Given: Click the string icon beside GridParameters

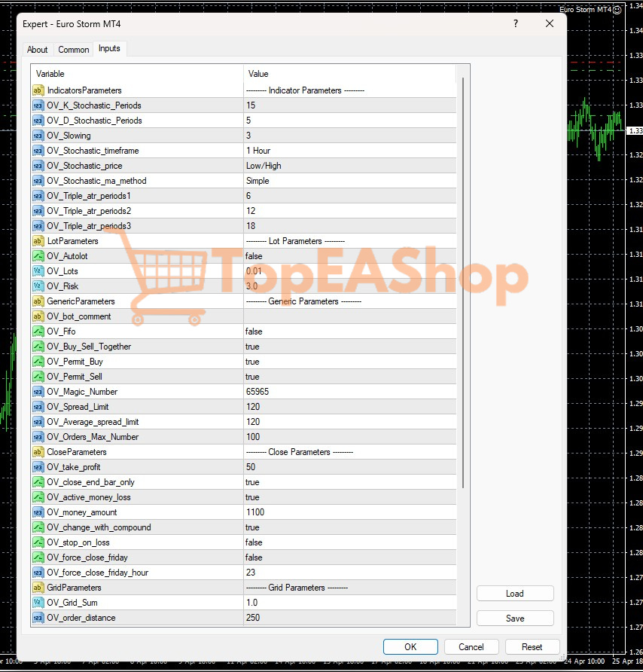Looking at the screenshot, I should pos(38,588).
